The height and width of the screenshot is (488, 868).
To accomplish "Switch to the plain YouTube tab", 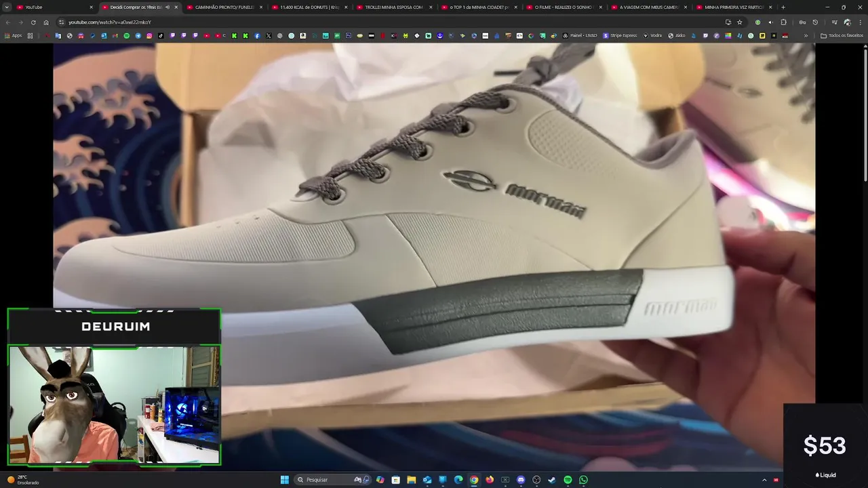I will pyautogui.click(x=54, y=7).
